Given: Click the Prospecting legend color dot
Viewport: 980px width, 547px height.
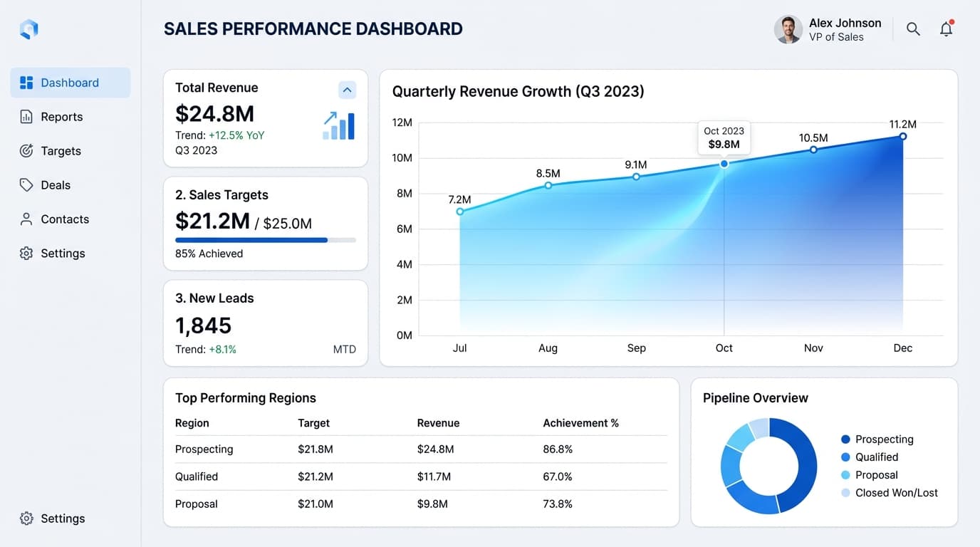Looking at the screenshot, I should [845, 439].
